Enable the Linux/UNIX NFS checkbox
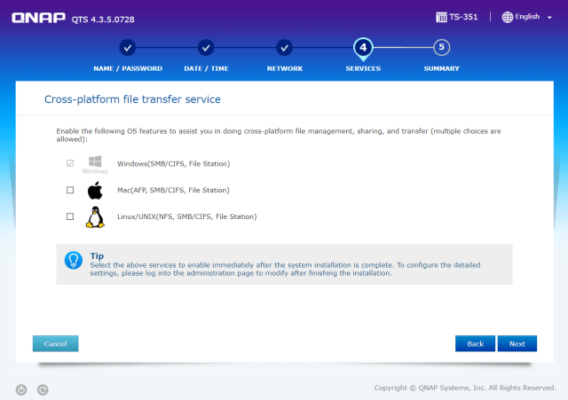The height and width of the screenshot is (400, 568). (x=70, y=216)
